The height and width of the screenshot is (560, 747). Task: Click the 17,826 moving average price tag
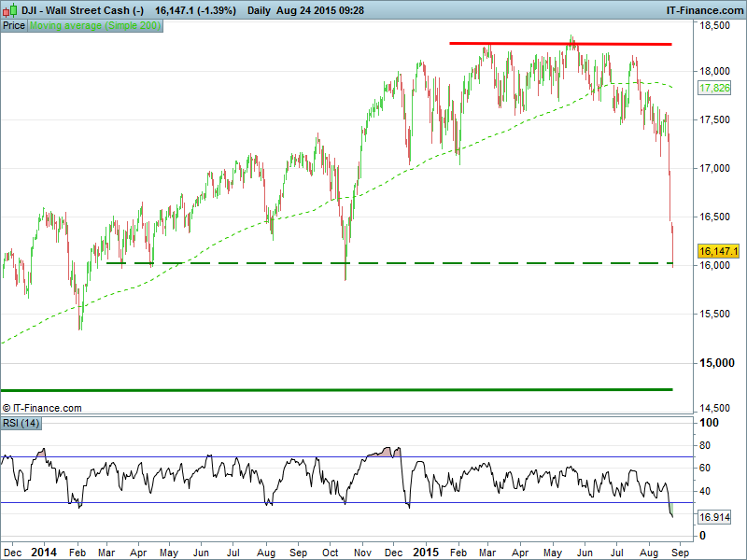click(714, 88)
